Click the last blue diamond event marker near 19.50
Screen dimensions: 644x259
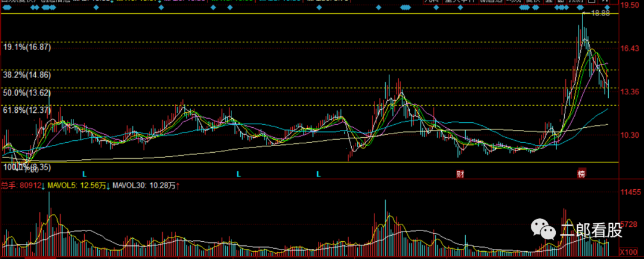tap(607, 7)
